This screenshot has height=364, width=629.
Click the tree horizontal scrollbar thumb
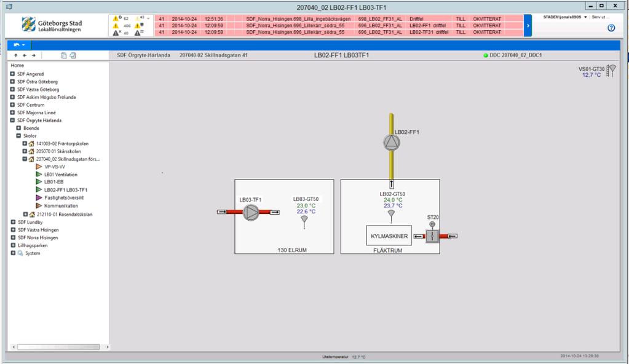point(58,347)
